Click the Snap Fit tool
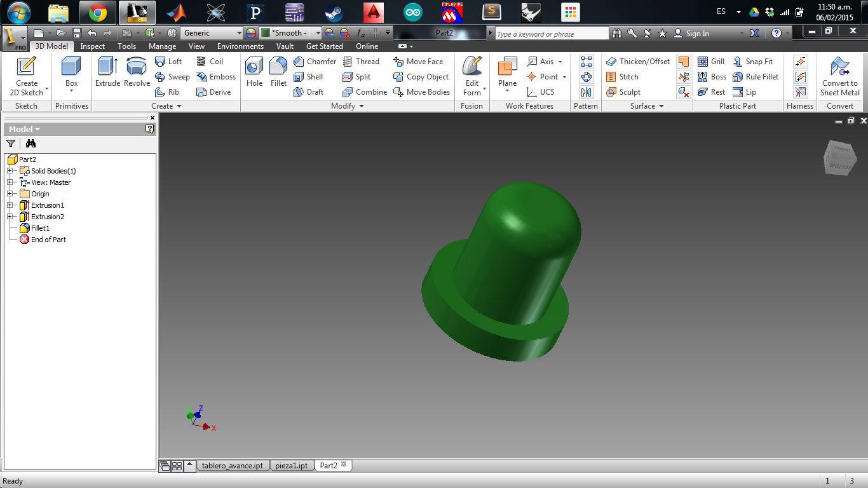Viewport: 868px width, 488px height. (x=752, y=62)
